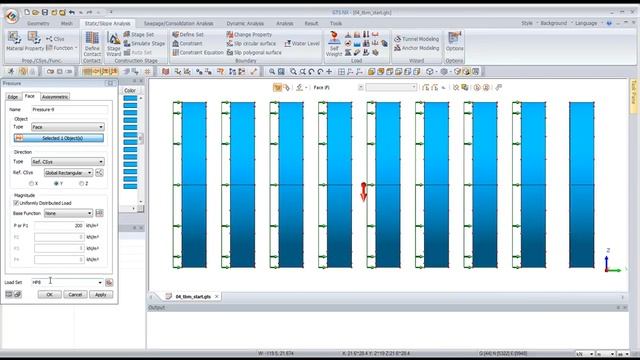The image size is (640, 360).
Task: Click Apply in the Pressure dialog
Action: [101, 295]
